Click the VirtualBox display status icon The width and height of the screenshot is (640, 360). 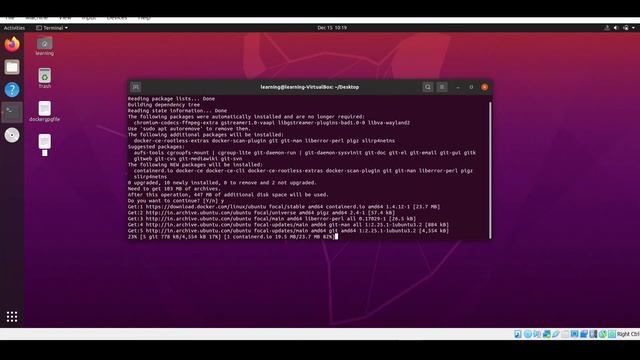point(574,334)
